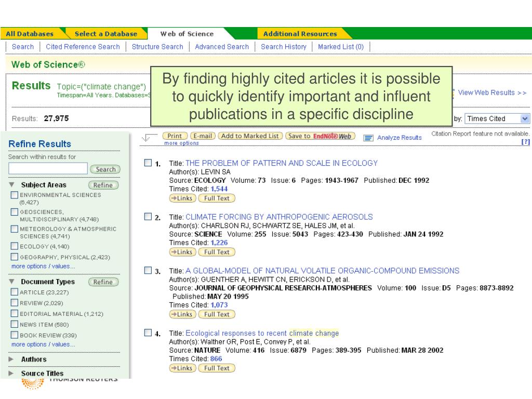Open the Additional Resources tab

click(300, 34)
